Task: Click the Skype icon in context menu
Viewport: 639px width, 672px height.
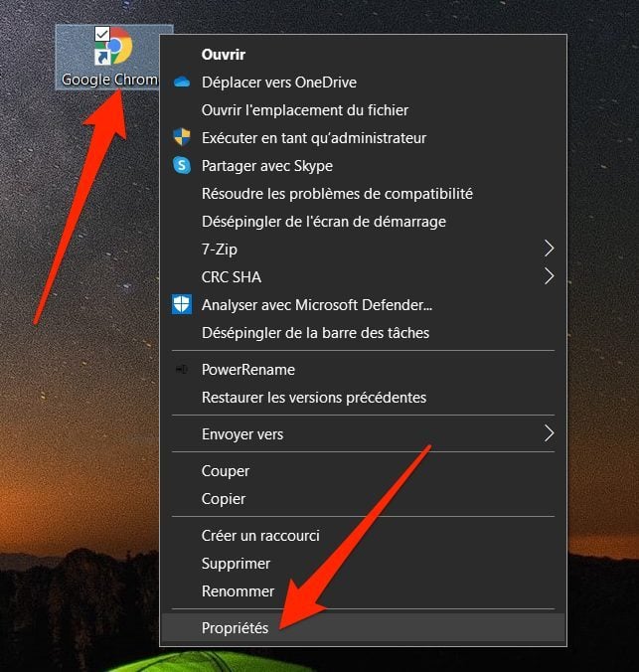Action: click(x=182, y=165)
